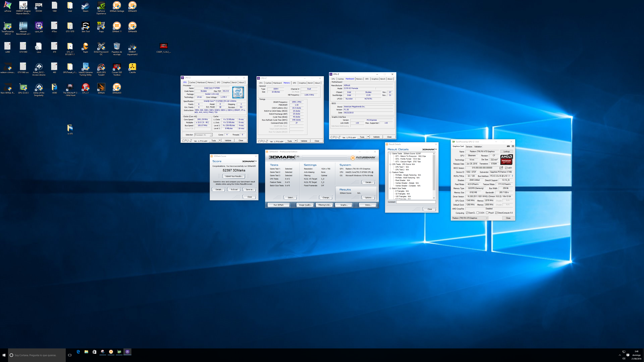Select the Corsair SSD Toolbox desktop icon

[117, 69]
